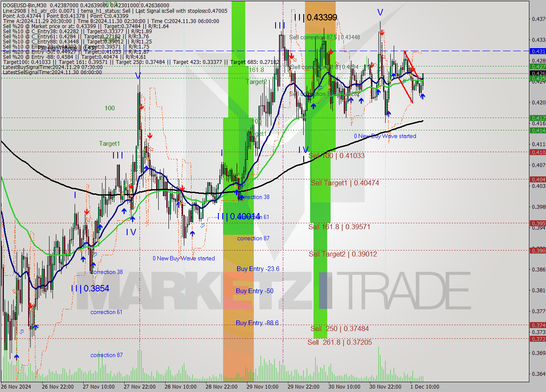
Task: Click the DOGEUSD-Bin,M30 chart title line
Action: 86,6
